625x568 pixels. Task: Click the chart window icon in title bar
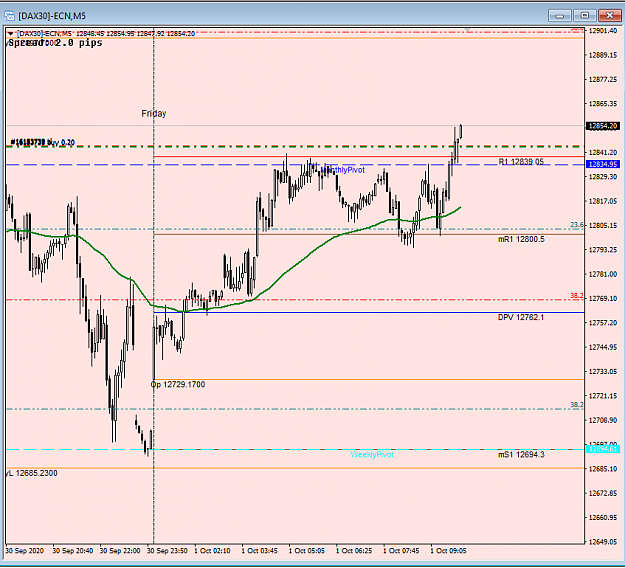9,16
